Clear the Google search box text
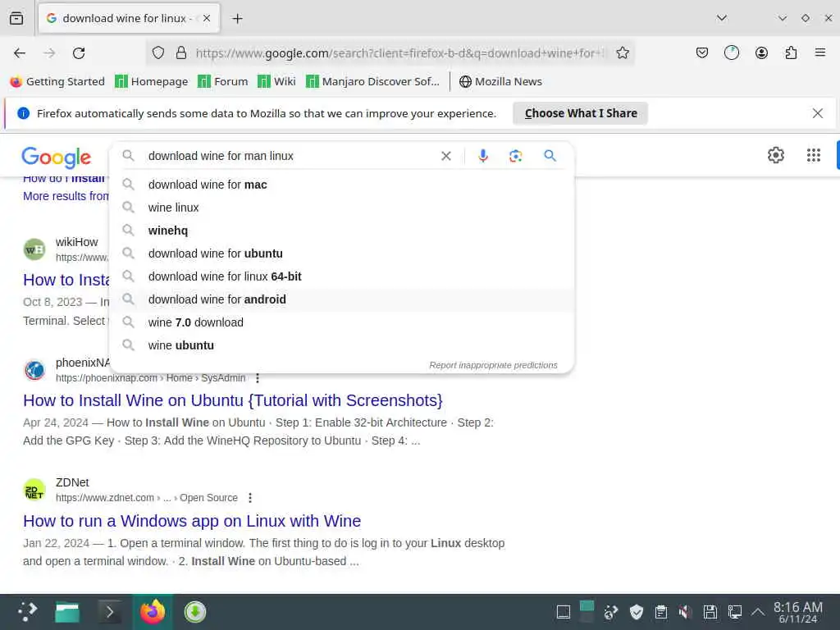Image resolution: width=840 pixels, height=630 pixels. (x=445, y=156)
